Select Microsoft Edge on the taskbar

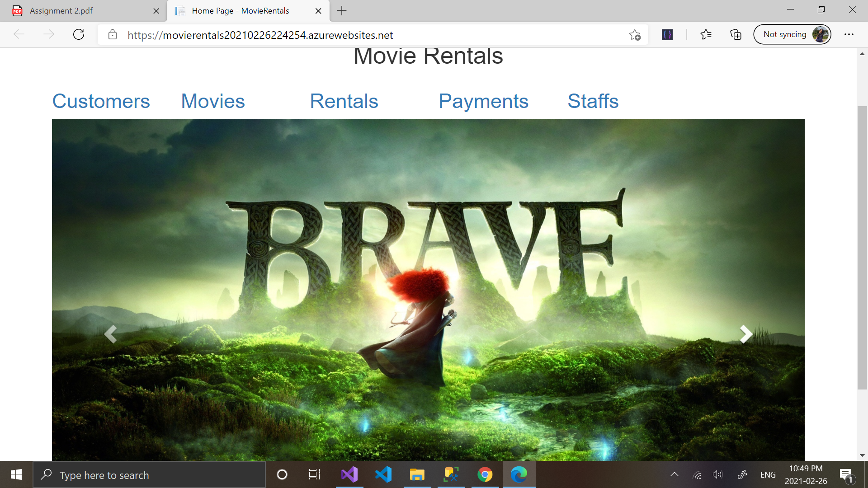pyautogui.click(x=519, y=474)
